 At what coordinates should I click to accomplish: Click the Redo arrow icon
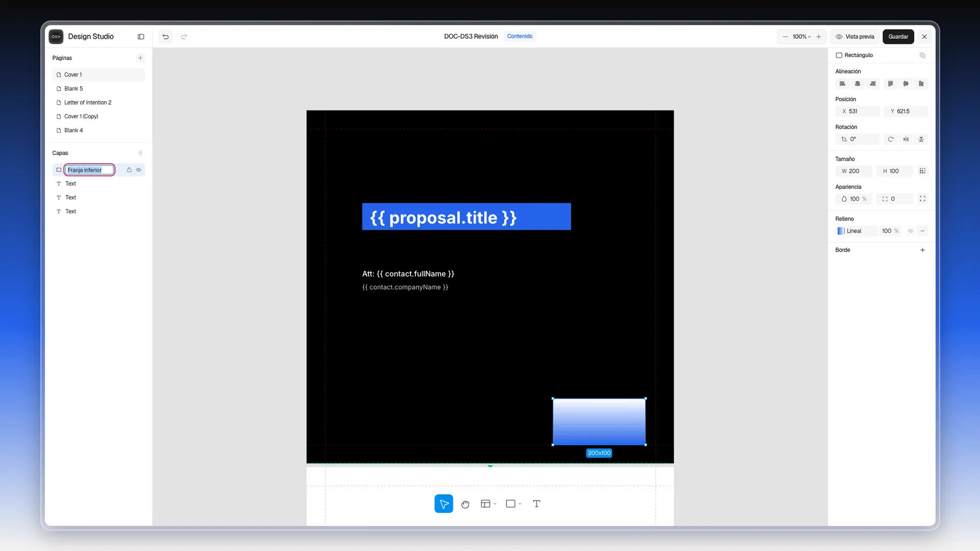click(184, 37)
